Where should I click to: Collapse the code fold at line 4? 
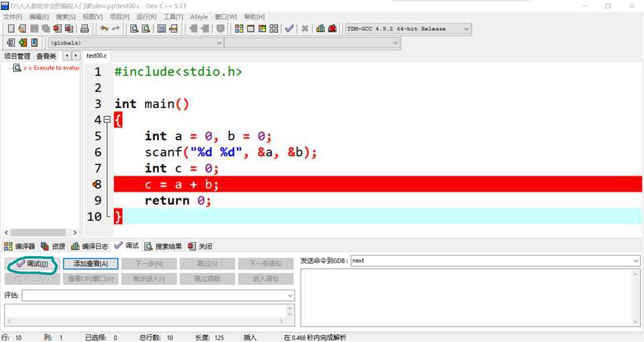point(107,120)
